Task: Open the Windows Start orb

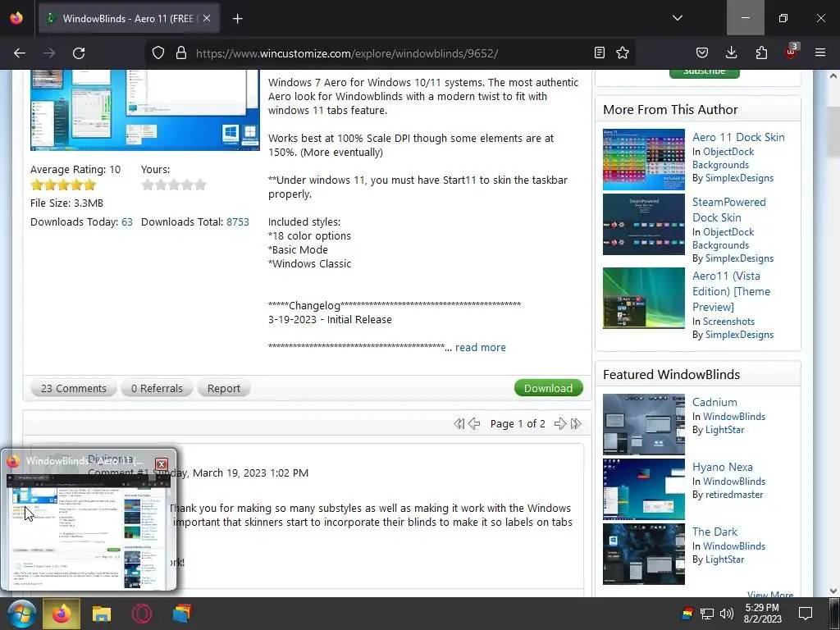Action: tap(21, 614)
